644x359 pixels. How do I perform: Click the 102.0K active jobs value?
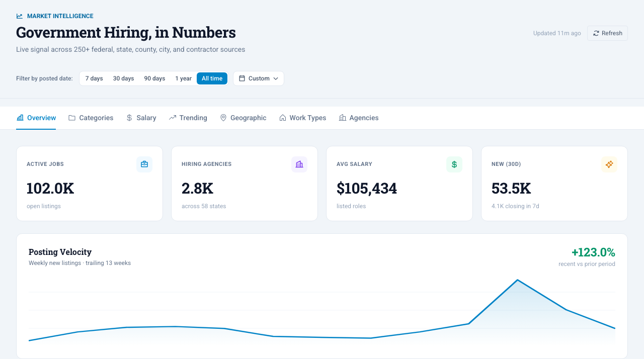tap(50, 189)
